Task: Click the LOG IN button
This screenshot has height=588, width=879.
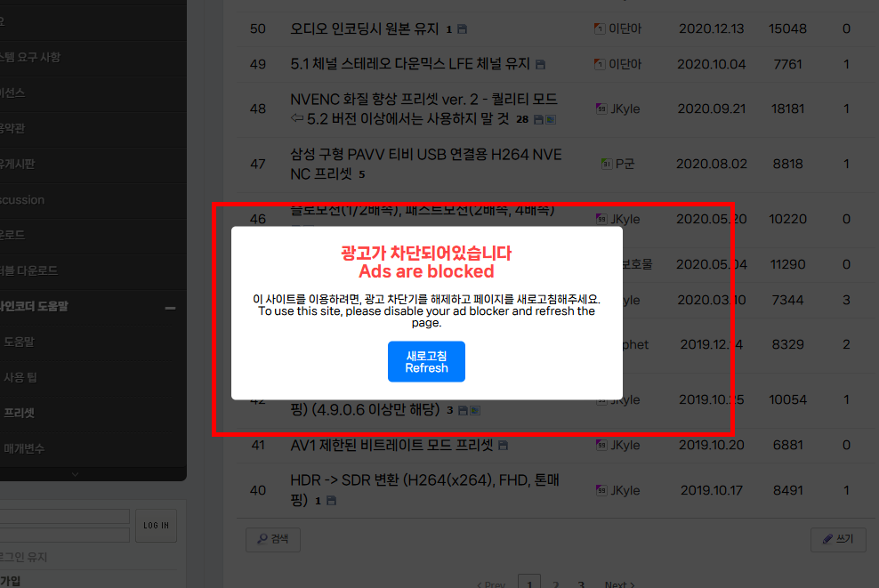Action: [x=156, y=526]
